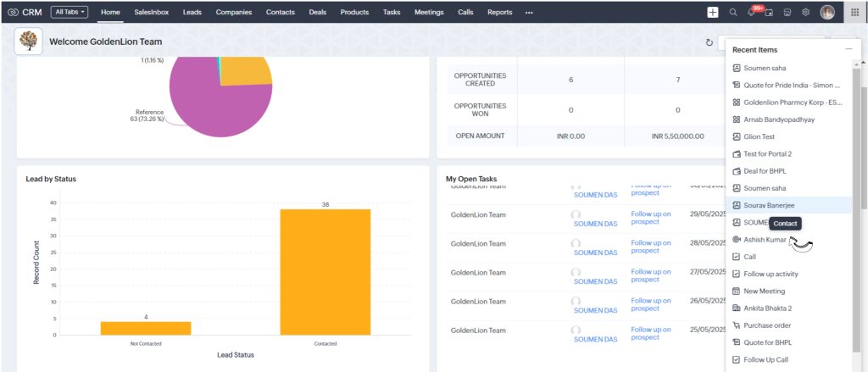Click the Contacted bar in Lead by Status

[325, 271]
